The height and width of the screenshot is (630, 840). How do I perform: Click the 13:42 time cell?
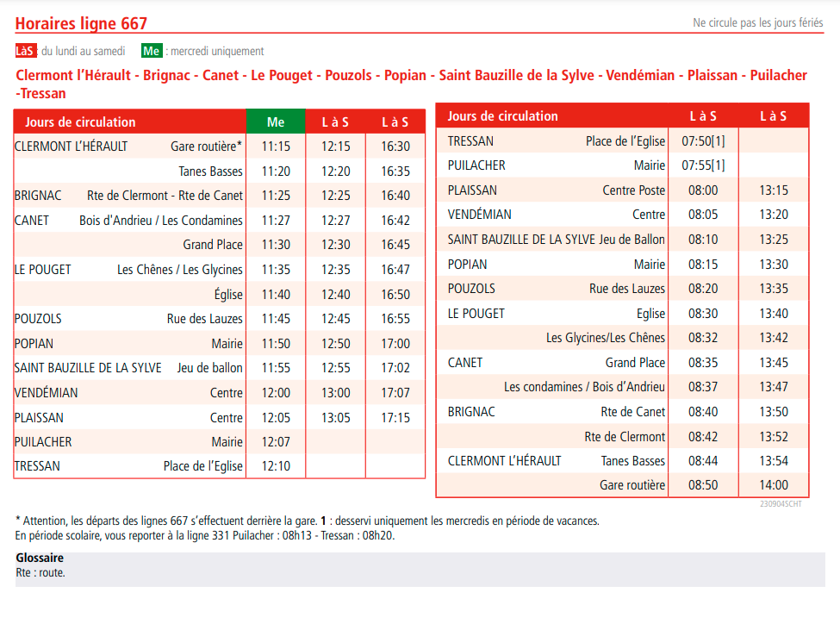774,338
